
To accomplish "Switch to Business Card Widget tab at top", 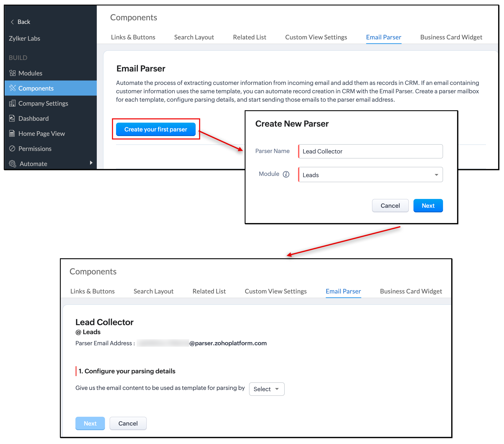I will pyautogui.click(x=451, y=37).
